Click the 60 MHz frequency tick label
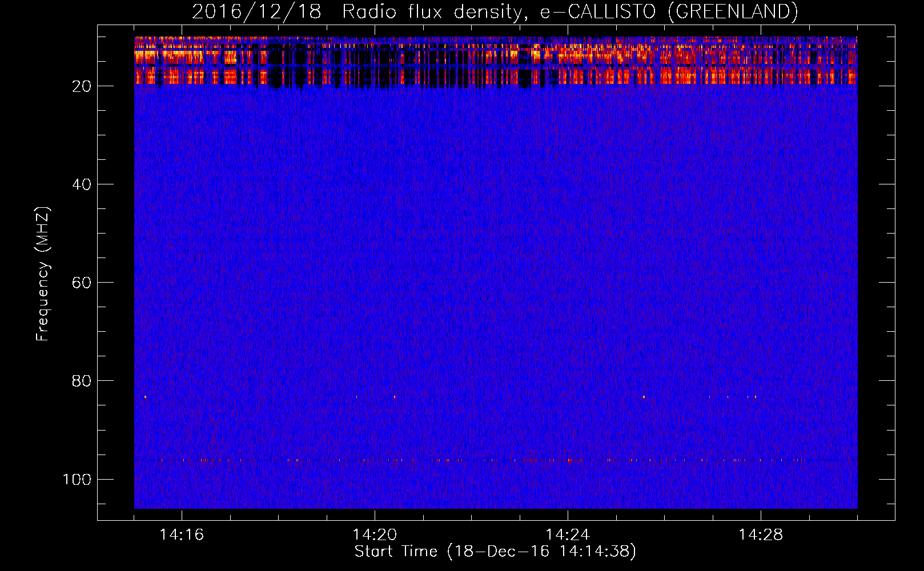924x571 pixels. tap(82, 283)
